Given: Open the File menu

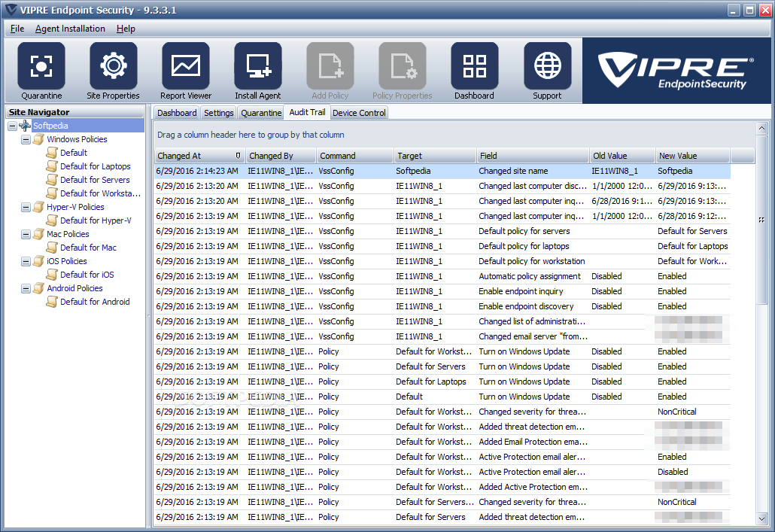Looking at the screenshot, I should coord(17,29).
